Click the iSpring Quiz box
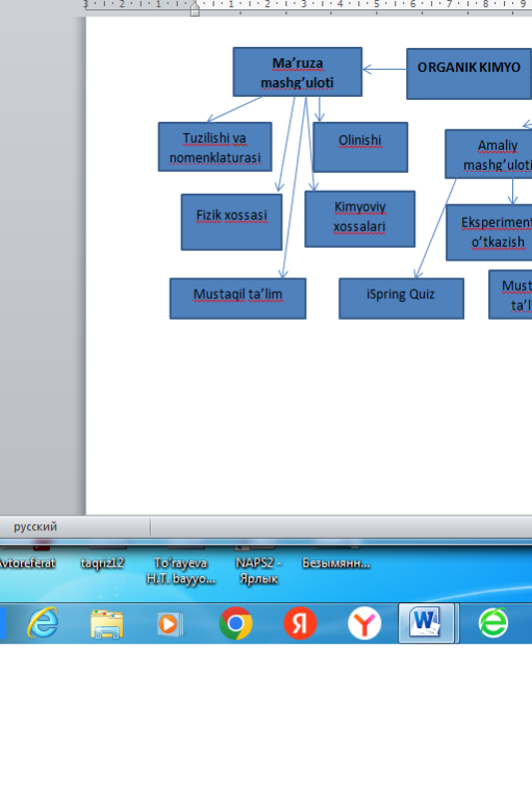The image size is (532, 799). [x=401, y=299]
